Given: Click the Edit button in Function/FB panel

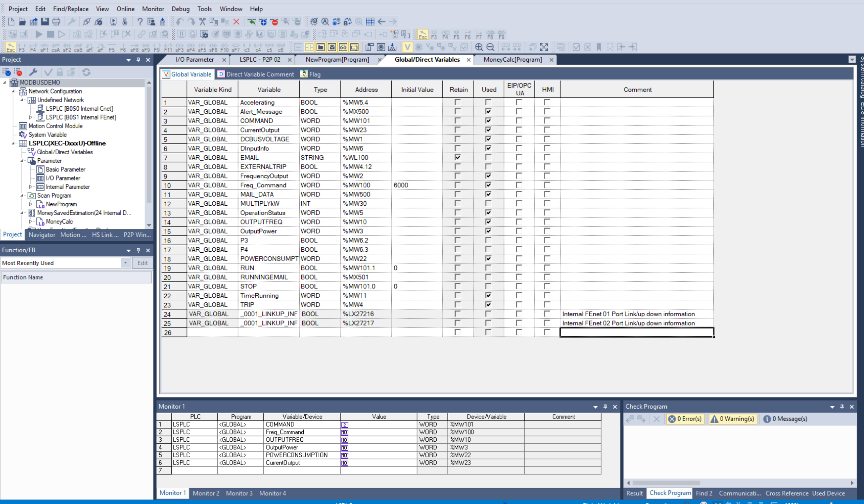Looking at the screenshot, I should (142, 263).
